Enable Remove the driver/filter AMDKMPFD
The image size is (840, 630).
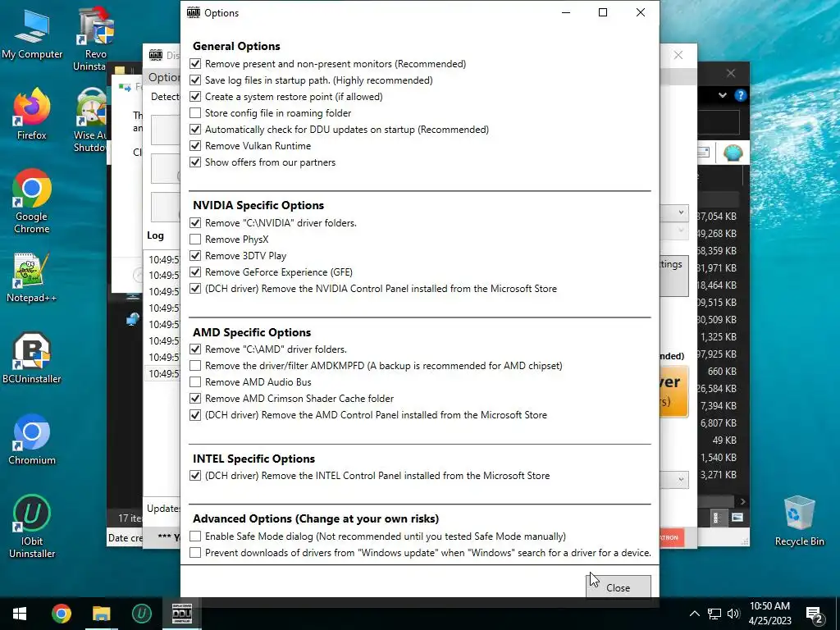pyautogui.click(x=195, y=366)
